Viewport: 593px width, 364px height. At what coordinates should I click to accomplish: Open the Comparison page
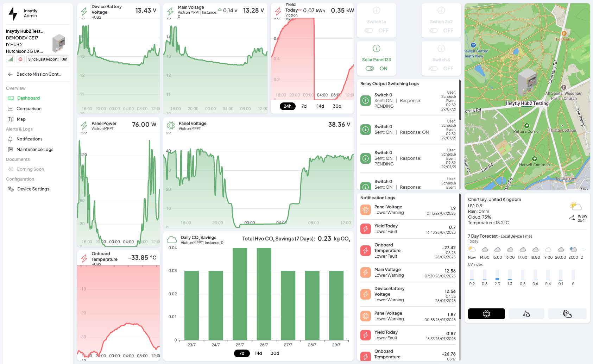[29, 109]
